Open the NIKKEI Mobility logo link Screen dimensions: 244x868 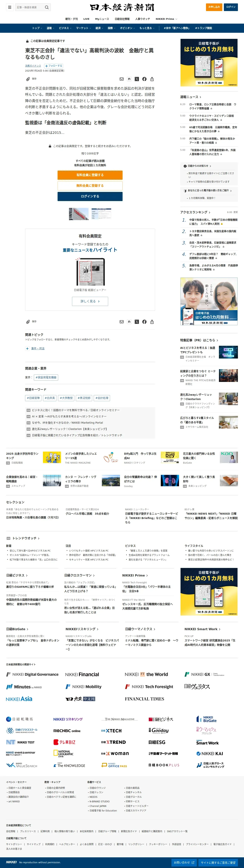(x=83, y=687)
